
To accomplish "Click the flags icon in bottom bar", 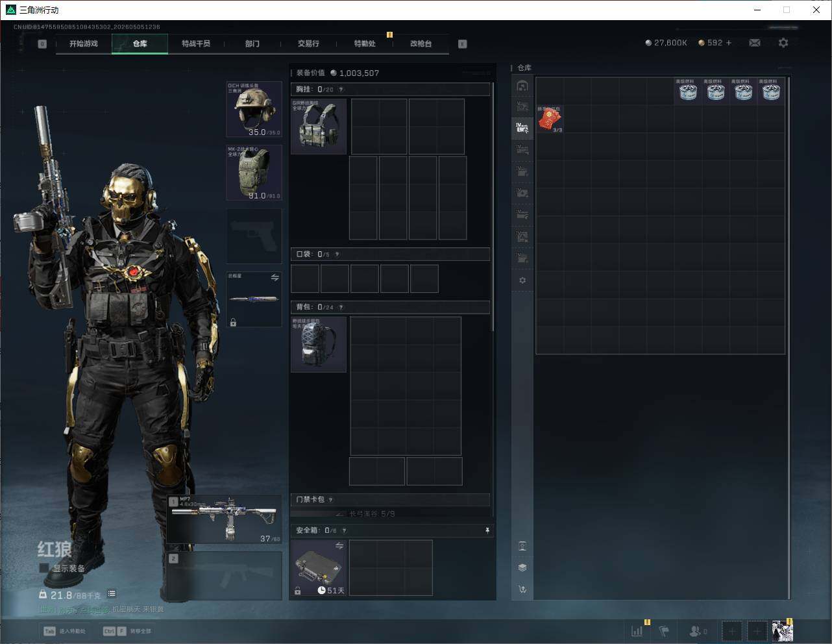I will click(664, 630).
